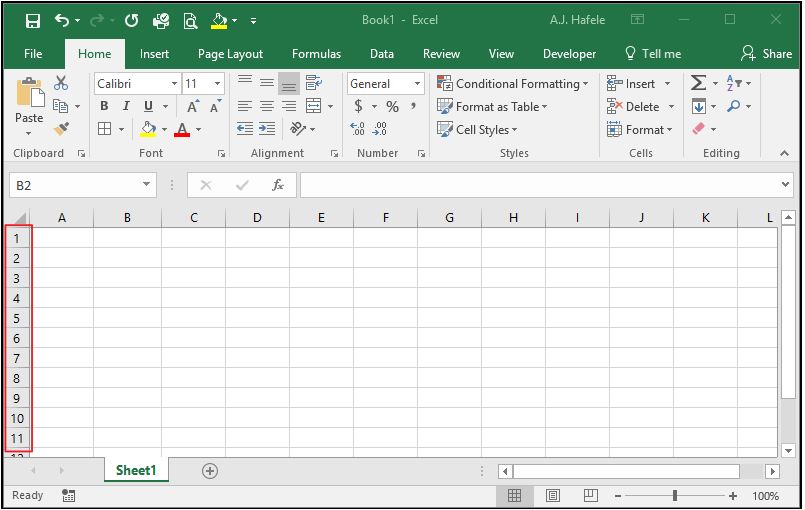This screenshot has height=510, width=805.
Task: Click the Fill down arrow icon
Action: coord(698,106)
